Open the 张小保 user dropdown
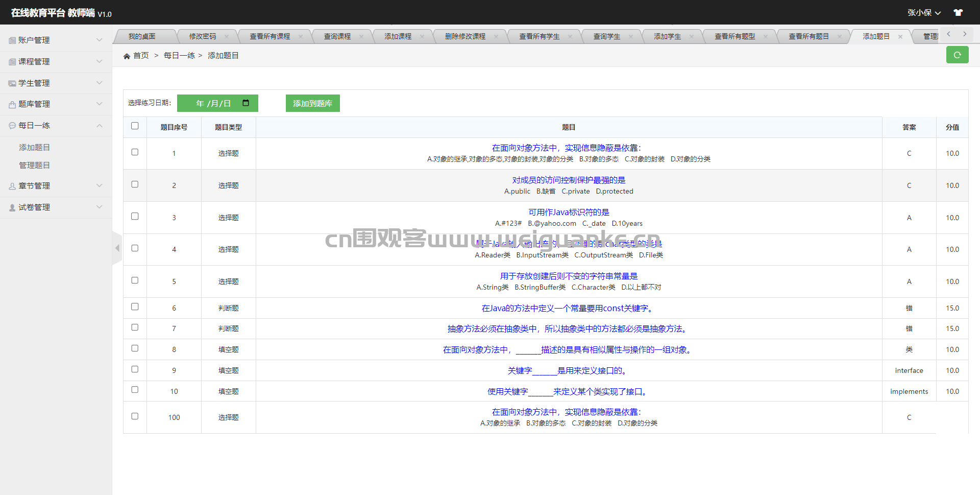Image resolution: width=980 pixels, height=495 pixels. tap(923, 12)
